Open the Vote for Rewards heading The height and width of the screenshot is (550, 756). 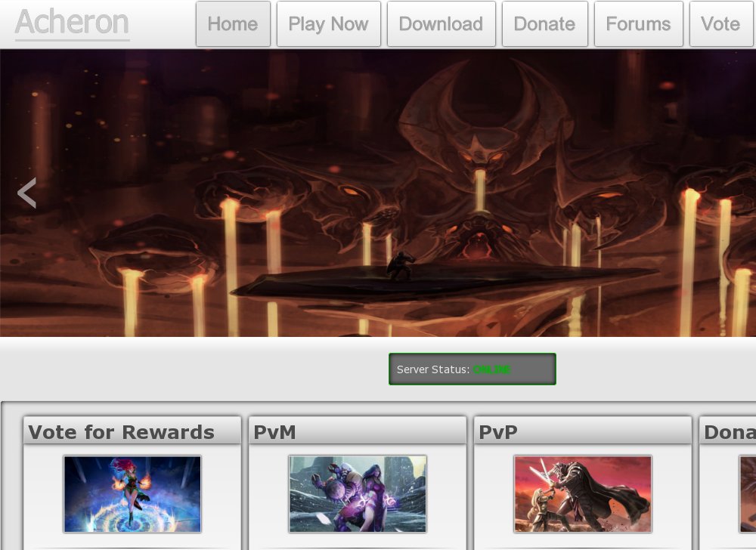click(x=122, y=432)
